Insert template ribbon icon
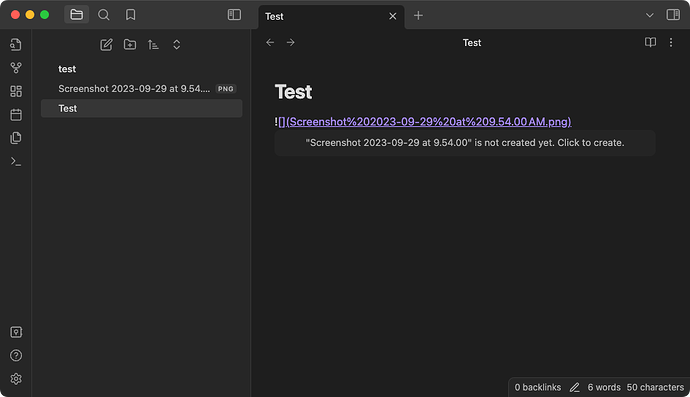Viewport: 690px width, 397px height. click(16, 138)
